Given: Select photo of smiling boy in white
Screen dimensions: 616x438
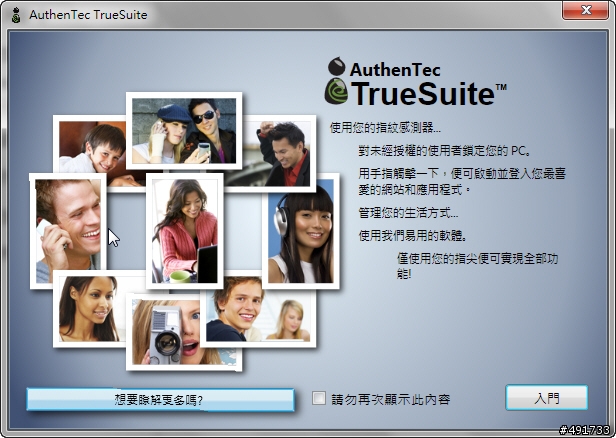Looking at the screenshot, I should click(x=91, y=149).
